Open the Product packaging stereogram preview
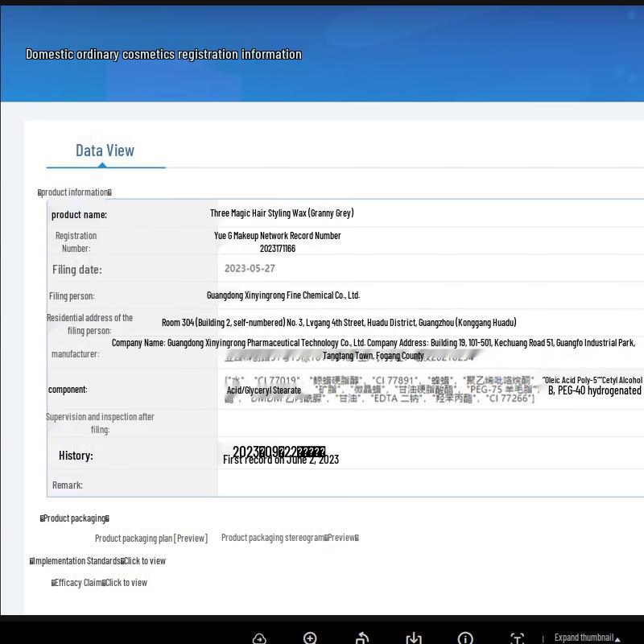Screen dimensions: 644x644 click(290, 538)
